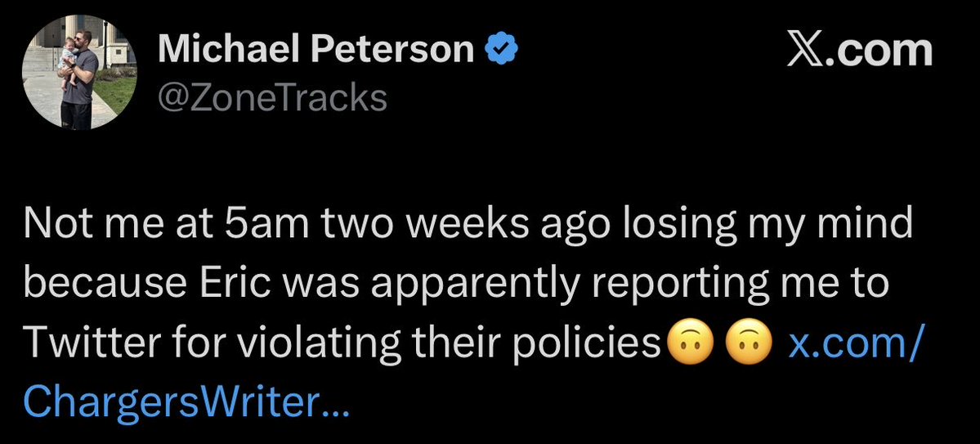Screen dimensions: 980x444
Task: Click the second upside-down face emoji
Action: click(749, 344)
